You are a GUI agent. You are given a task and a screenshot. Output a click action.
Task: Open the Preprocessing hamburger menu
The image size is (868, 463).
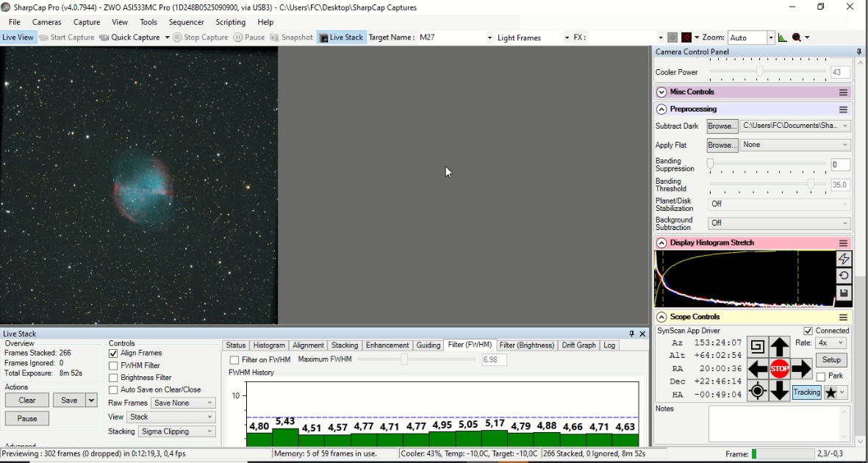point(843,109)
